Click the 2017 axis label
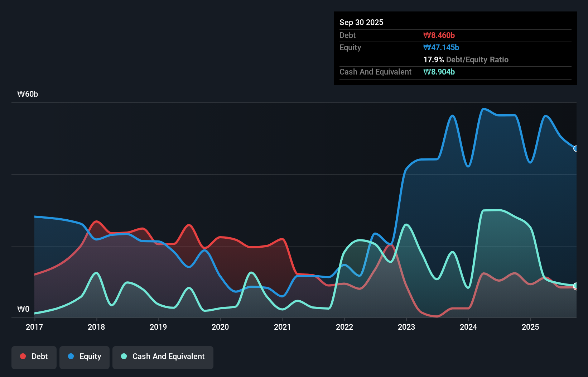This screenshot has width=588, height=377. point(34,327)
